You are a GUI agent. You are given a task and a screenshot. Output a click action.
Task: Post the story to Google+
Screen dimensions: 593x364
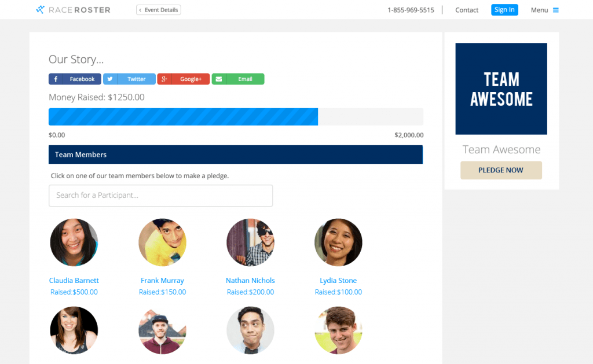point(183,79)
